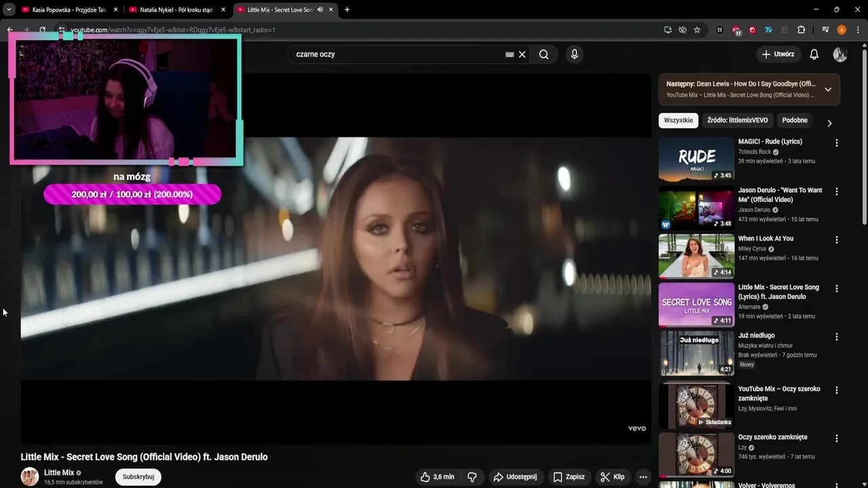This screenshot has width=868, height=488.
Task: Click the Zapisz button
Action: tap(568, 477)
